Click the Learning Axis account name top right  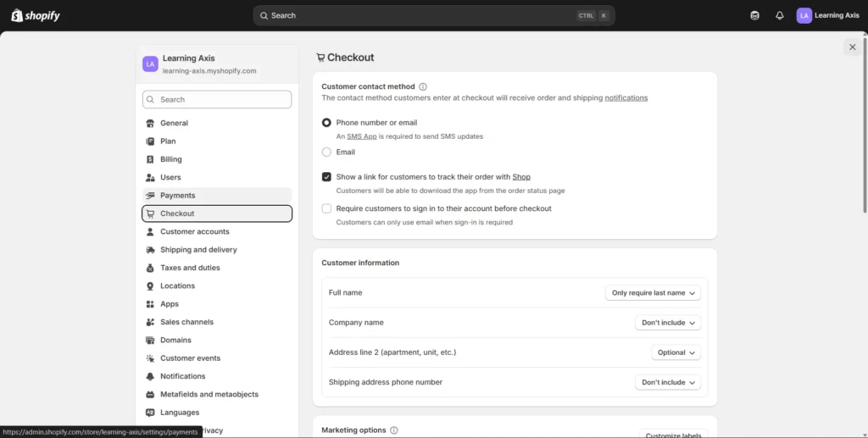point(837,15)
